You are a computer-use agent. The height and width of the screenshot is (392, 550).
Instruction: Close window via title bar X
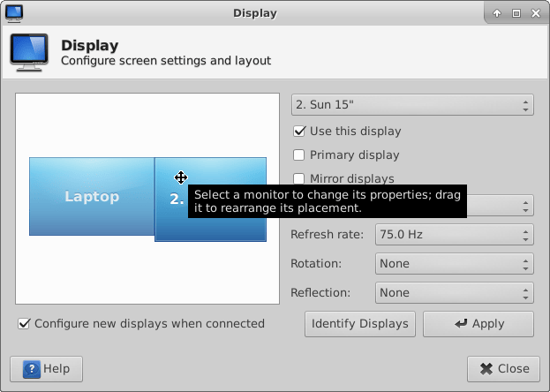pos(536,13)
